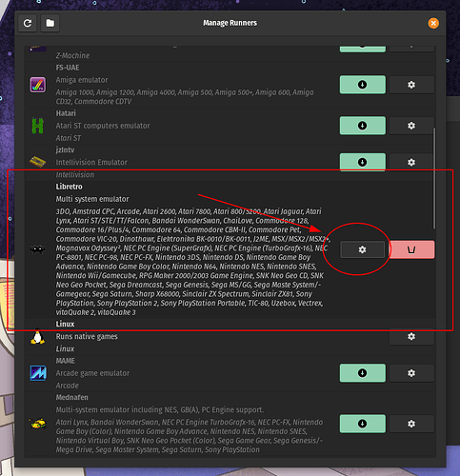Screen dimensions: 460x476
Task: Open Hatari configuration gear
Action: point(411,126)
